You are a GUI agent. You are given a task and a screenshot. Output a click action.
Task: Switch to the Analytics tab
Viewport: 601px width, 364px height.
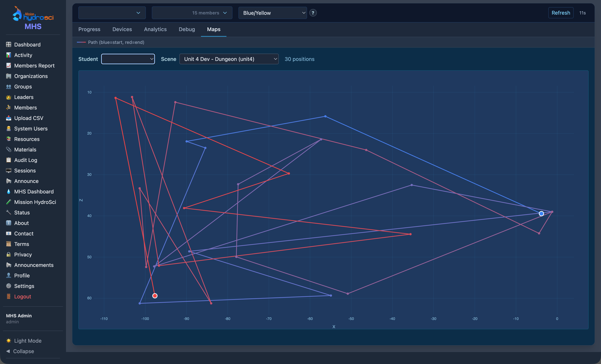coord(155,29)
